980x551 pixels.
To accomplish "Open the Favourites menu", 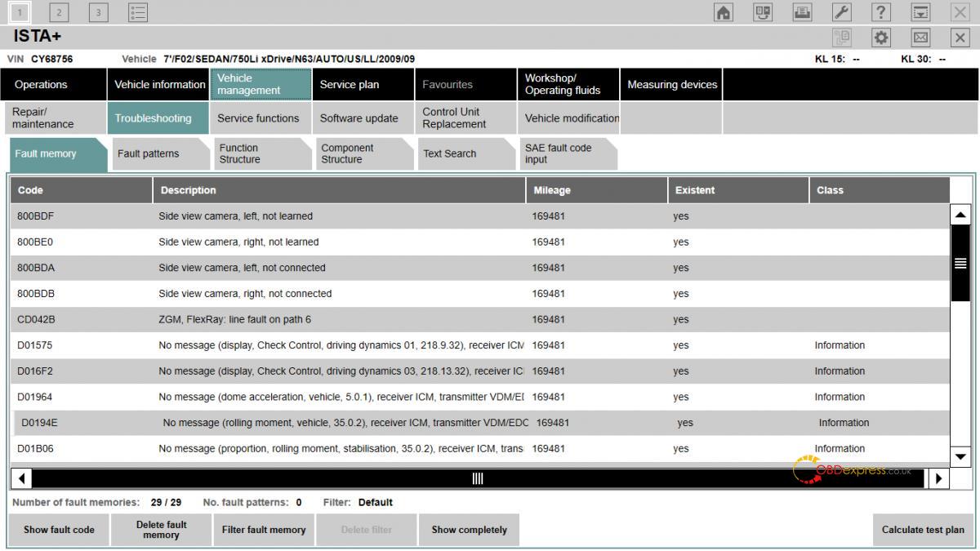I will (x=466, y=85).
